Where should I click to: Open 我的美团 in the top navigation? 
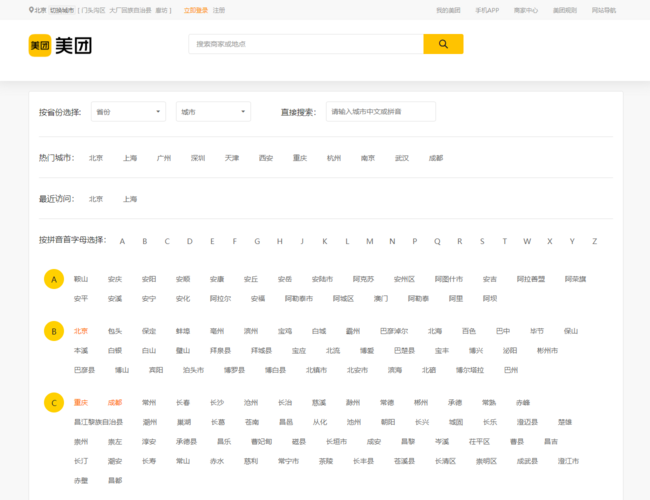(448, 10)
